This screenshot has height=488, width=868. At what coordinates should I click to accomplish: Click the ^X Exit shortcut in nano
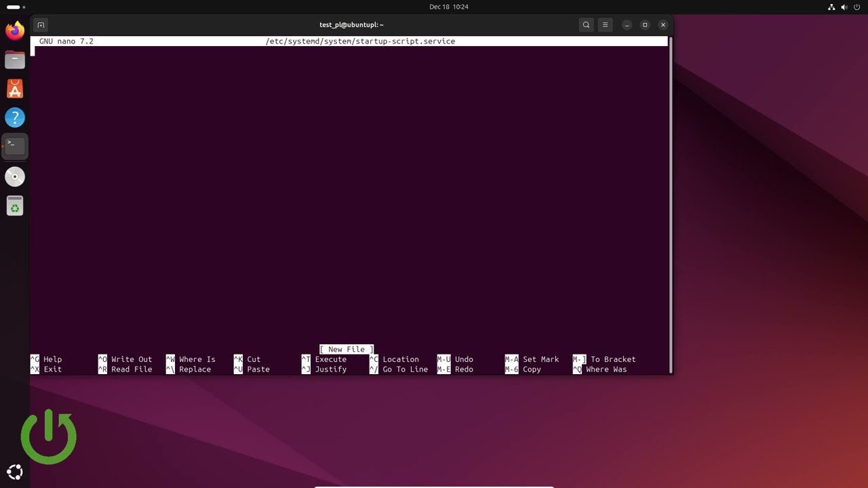46,369
